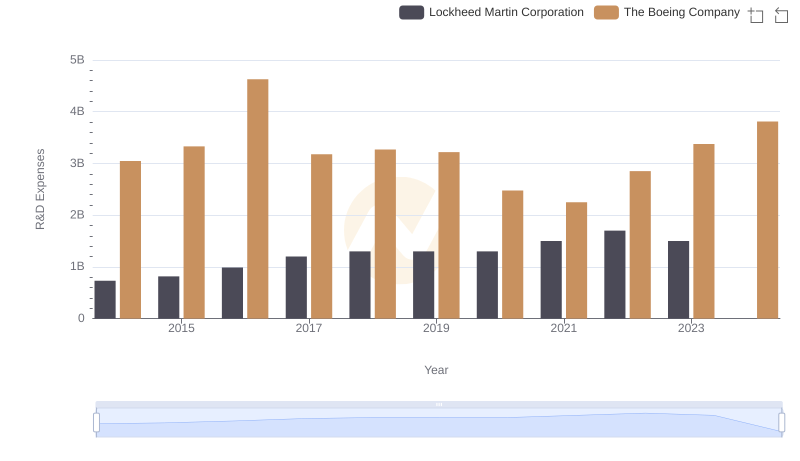Viewport: 800px width, 461px height.
Task: Grab the left data zoom slider handle
Action: click(x=96, y=422)
